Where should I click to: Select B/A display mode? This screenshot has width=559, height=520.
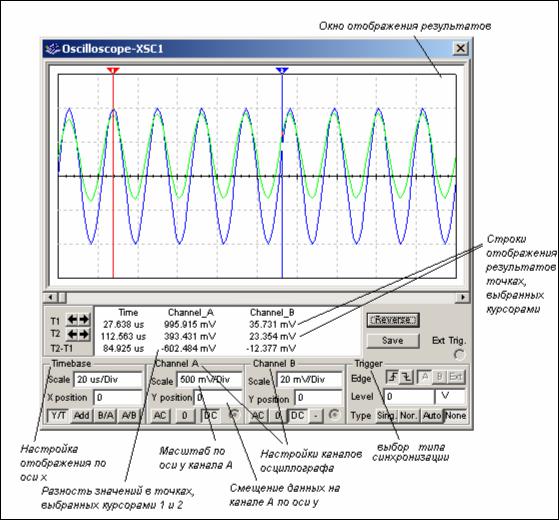pos(106,416)
